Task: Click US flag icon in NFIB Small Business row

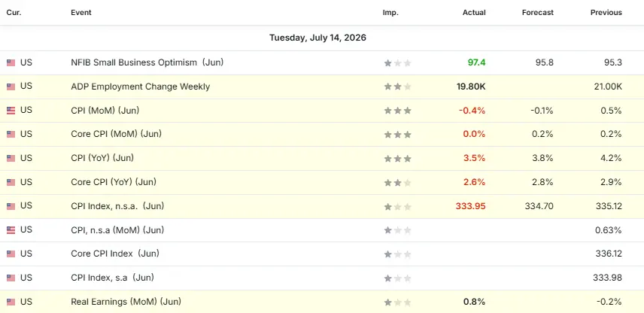Action: [x=11, y=63]
